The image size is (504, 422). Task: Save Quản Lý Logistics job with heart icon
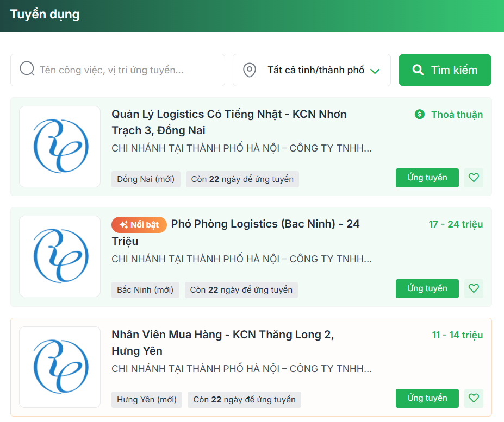[x=474, y=178]
